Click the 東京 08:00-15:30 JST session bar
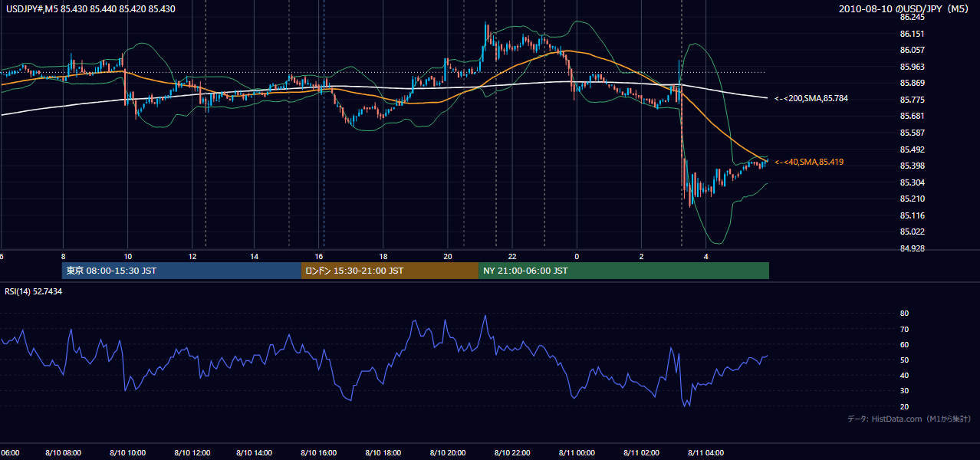This screenshot has width=980, height=460. point(182,271)
